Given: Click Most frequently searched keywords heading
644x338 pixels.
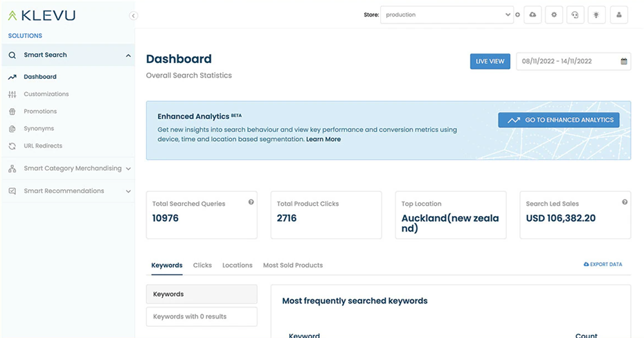Looking at the screenshot, I should (355, 301).
